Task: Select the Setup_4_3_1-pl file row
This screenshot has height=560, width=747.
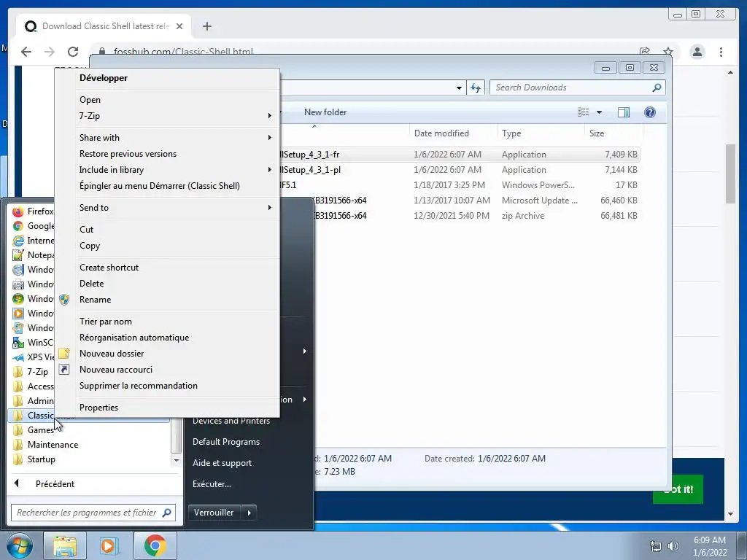Action: [460, 170]
